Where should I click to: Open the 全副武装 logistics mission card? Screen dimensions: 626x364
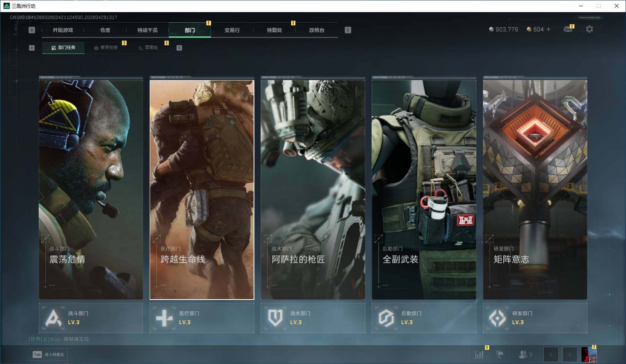coord(424,189)
